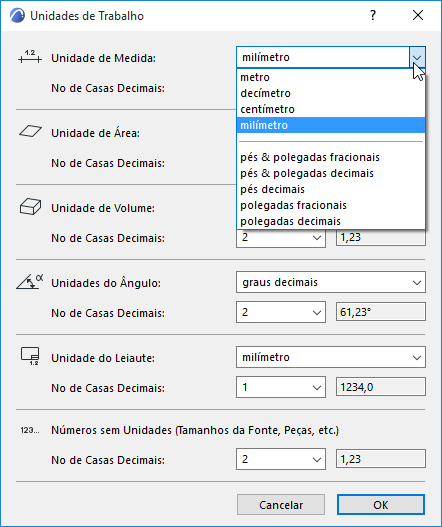The width and height of the screenshot is (442, 527).
Task: Open angle decimal places dropdown
Action: (281, 312)
